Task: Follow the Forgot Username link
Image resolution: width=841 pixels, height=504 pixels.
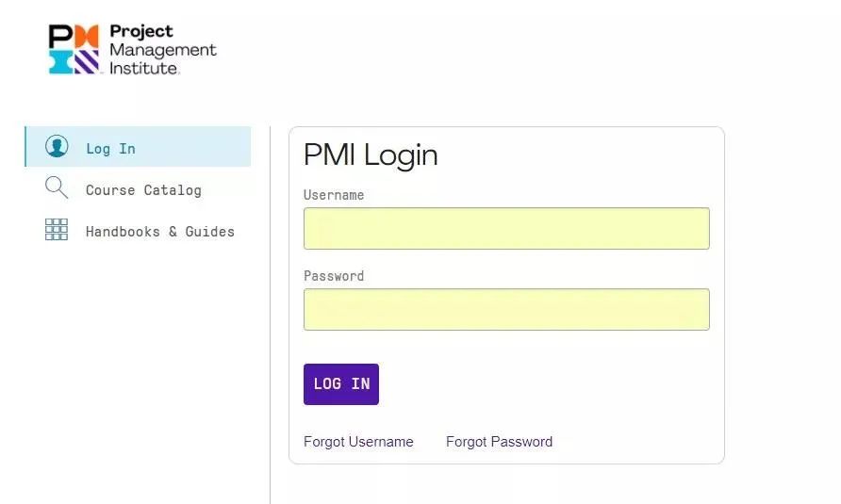Action: (358, 442)
